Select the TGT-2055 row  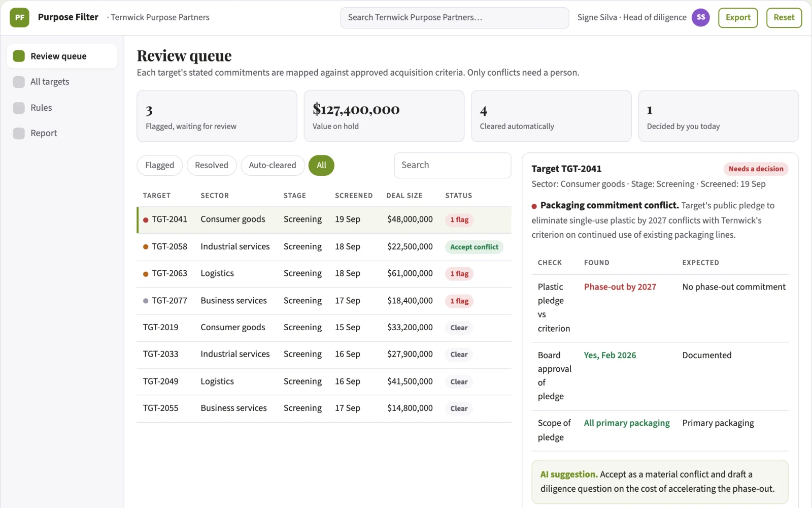coord(324,408)
